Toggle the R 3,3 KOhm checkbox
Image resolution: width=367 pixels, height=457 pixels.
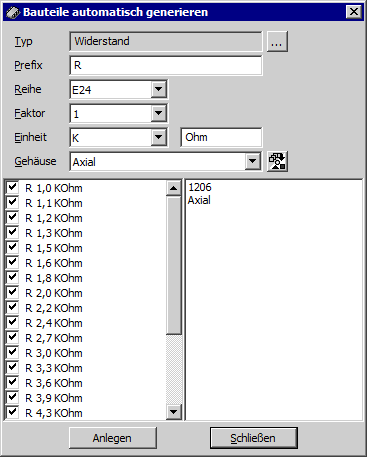[x=12, y=367]
